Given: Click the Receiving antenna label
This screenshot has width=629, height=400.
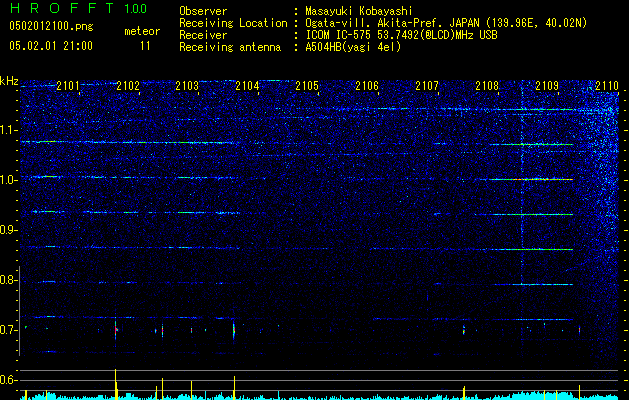Looking at the screenshot, I should pyautogui.click(x=230, y=47).
